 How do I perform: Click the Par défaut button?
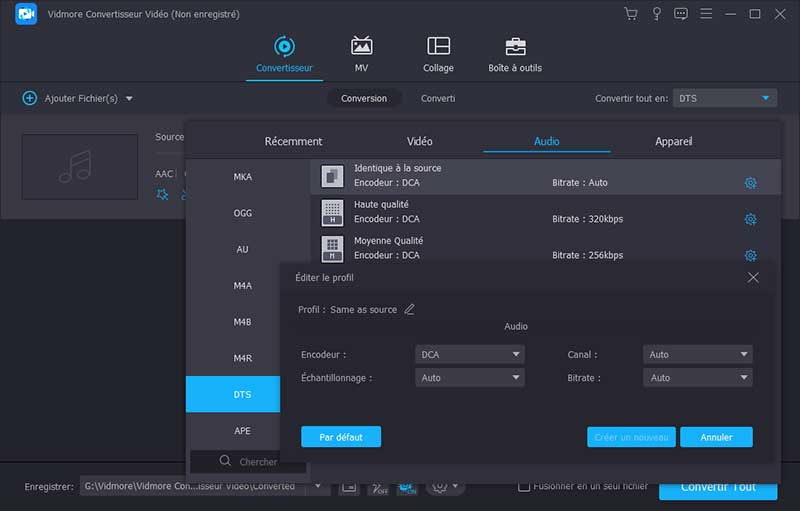pyautogui.click(x=341, y=437)
